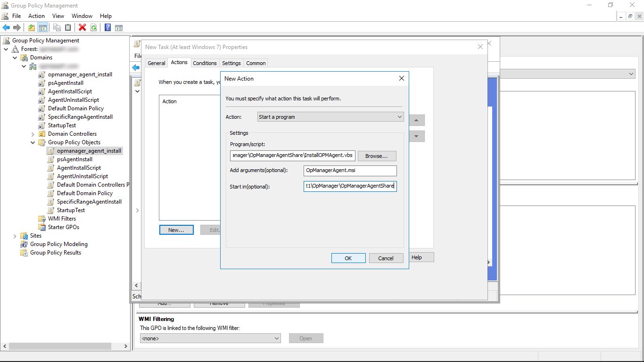The width and height of the screenshot is (644, 362).
Task: Click the Paste clipboard toolbar icon
Action: tap(68, 28)
